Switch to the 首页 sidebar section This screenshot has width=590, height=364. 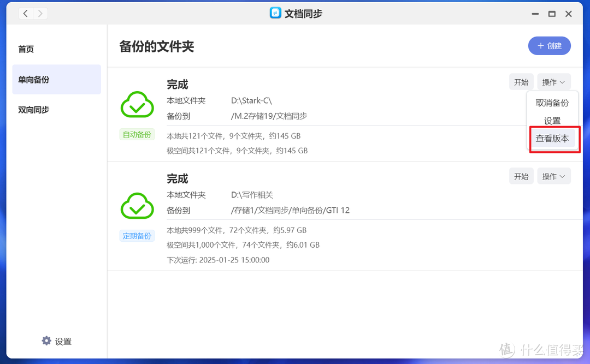point(26,49)
